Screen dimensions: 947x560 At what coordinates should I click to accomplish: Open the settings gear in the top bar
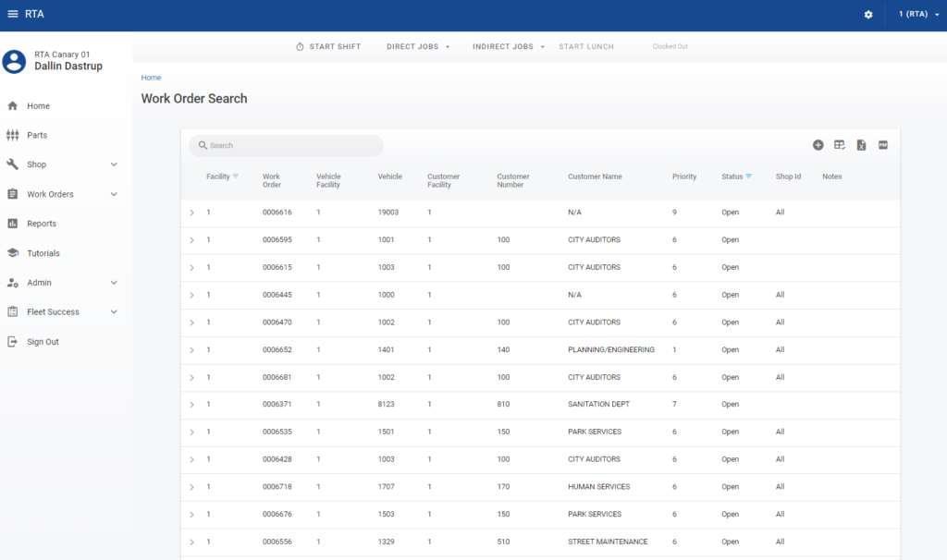867,14
